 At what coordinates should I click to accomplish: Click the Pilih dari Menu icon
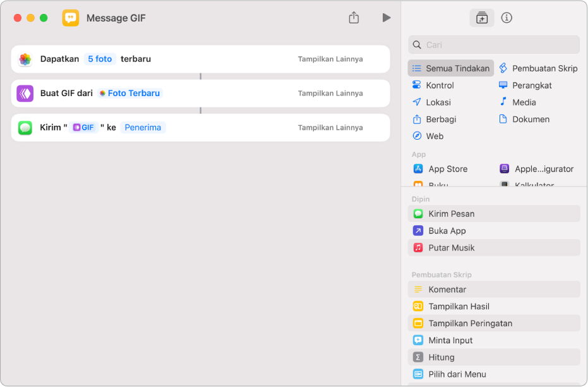[x=418, y=374]
